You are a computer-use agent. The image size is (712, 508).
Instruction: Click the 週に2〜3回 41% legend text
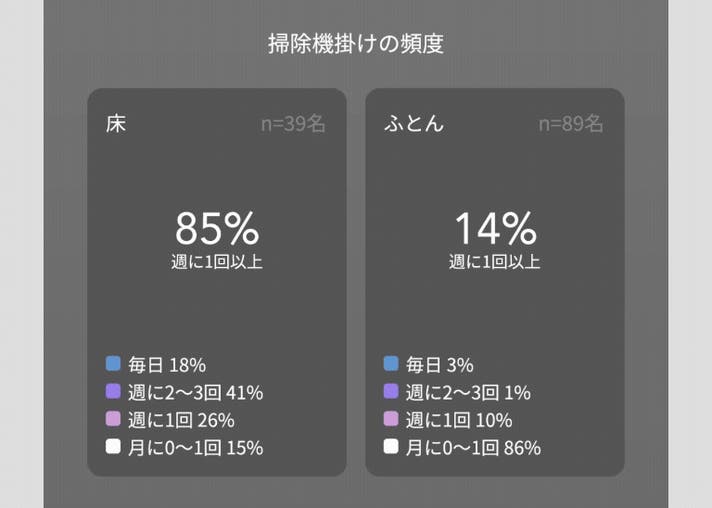[195, 393]
